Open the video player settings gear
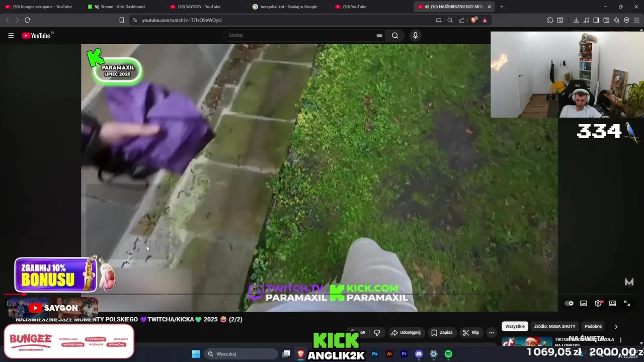644x362 pixels. coord(598,303)
